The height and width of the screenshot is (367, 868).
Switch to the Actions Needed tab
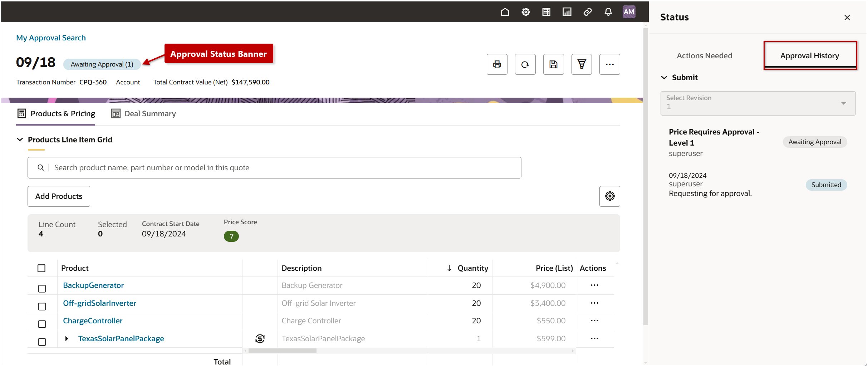(x=704, y=56)
